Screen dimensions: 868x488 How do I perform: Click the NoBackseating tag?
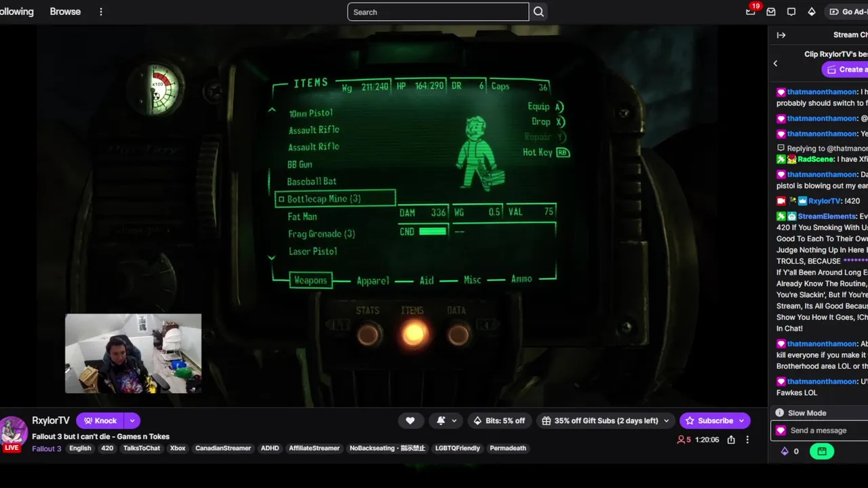tap(387, 448)
